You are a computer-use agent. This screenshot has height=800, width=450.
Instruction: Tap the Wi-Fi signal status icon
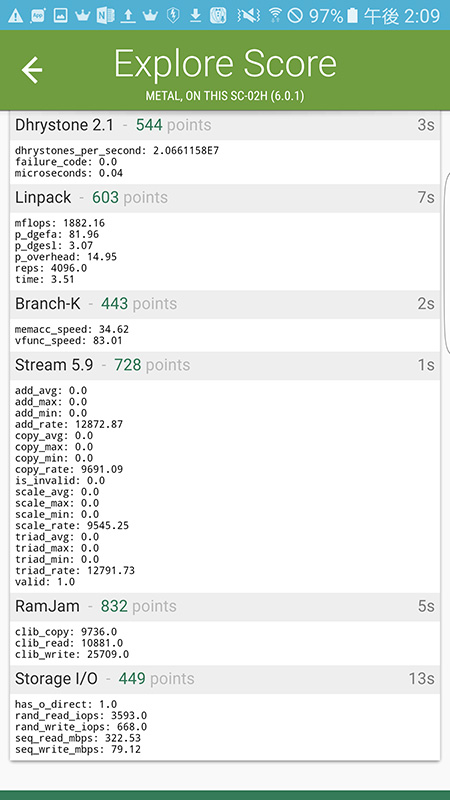point(276,16)
